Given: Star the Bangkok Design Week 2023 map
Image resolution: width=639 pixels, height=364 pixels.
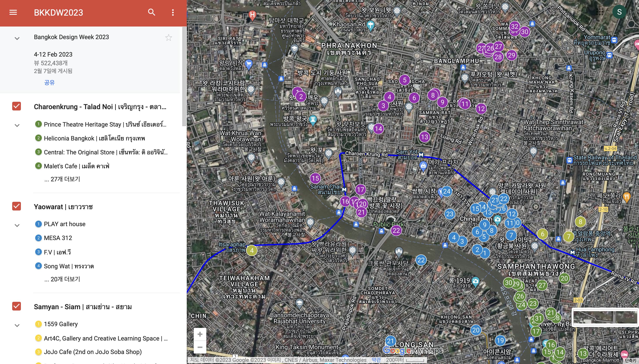Looking at the screenshot, I should pyautogui.click(x=169, y=37).
